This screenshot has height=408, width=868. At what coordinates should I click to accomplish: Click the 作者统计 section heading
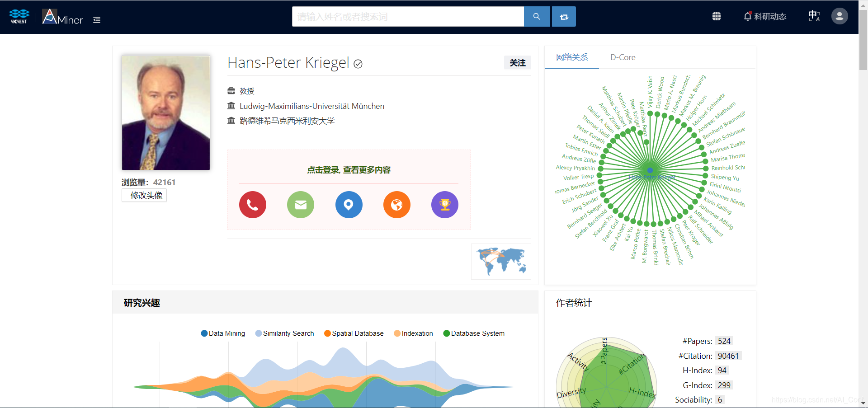[x=574, y=303]
